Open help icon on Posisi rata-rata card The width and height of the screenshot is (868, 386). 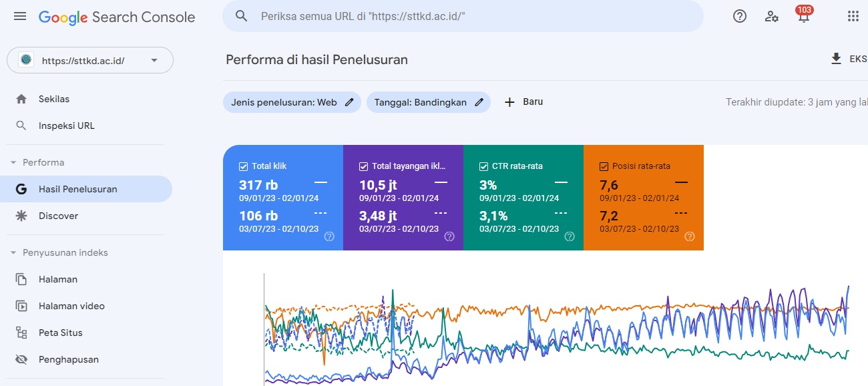click(x=690, y=236)
